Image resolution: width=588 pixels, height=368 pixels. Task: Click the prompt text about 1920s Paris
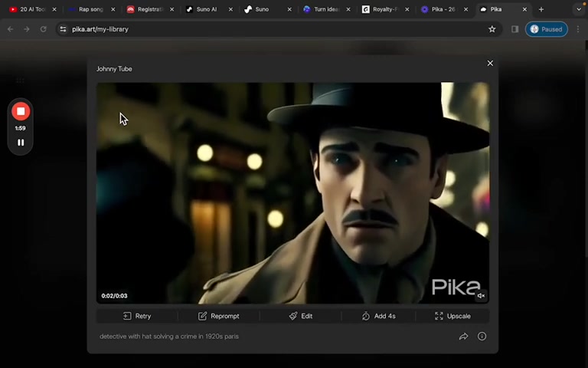169,336
